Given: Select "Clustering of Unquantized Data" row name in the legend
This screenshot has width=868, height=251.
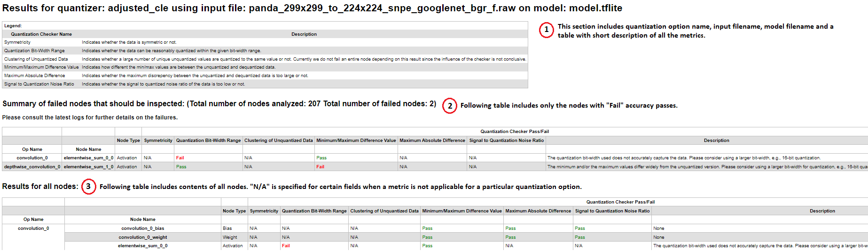Looking at the screenshot, I should [x=36, y=59].
